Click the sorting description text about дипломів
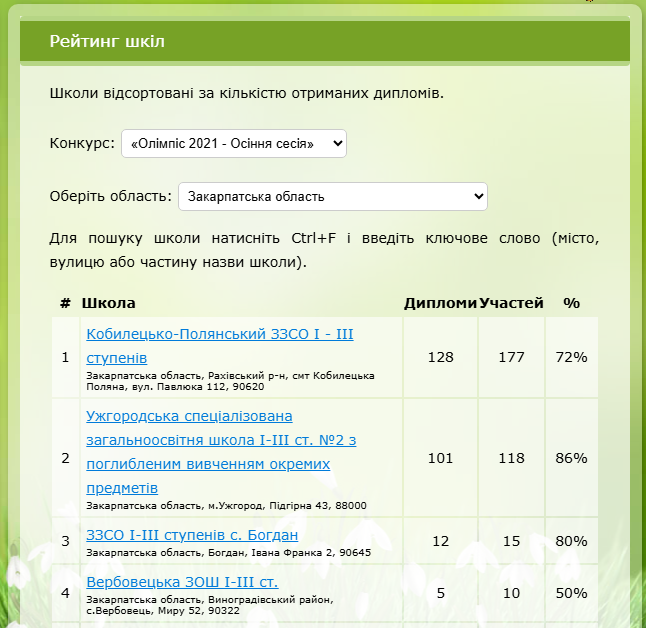646x628 pixels. (x=246, y=93)
